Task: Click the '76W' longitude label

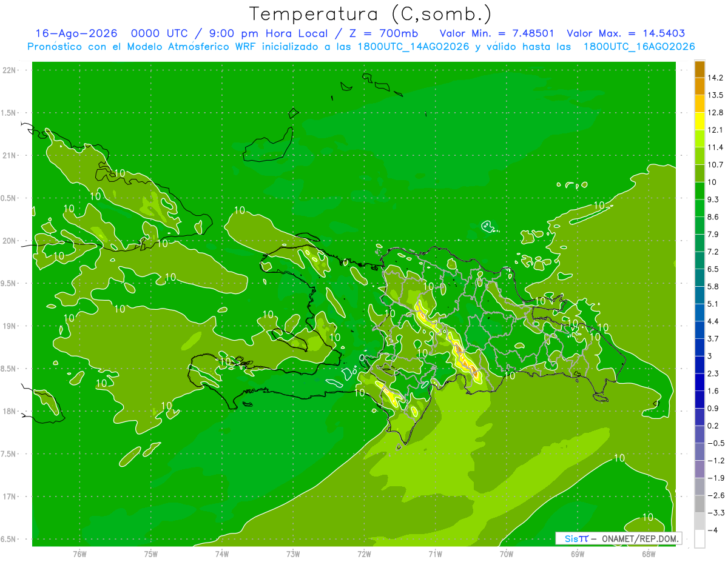Action: pos(79,554)
